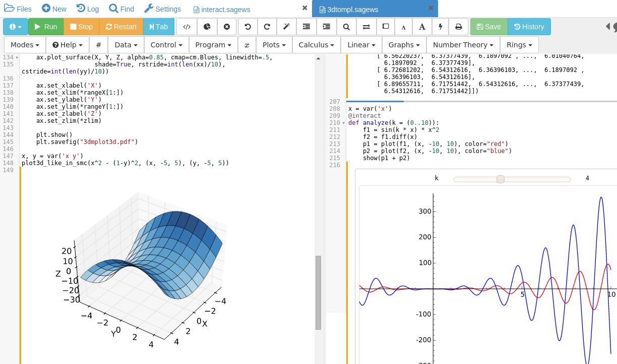Click the lightning bolt icon
Viewport: 617px width, 364px height.
441,27
